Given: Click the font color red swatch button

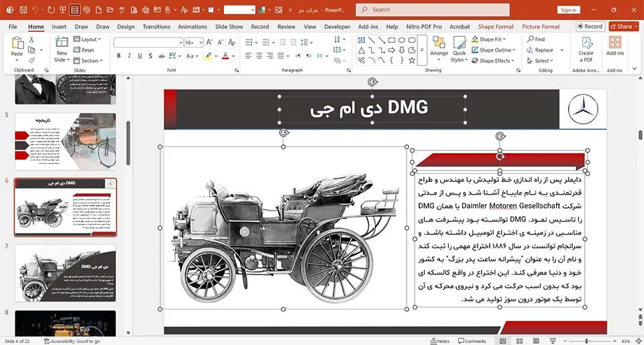Looking at the screenshot, I should 225,56.
